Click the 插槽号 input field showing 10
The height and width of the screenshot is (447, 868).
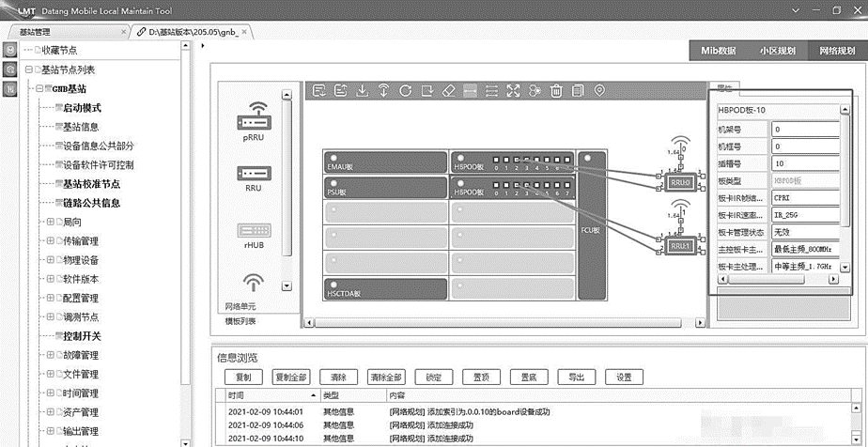click(805, 163)
